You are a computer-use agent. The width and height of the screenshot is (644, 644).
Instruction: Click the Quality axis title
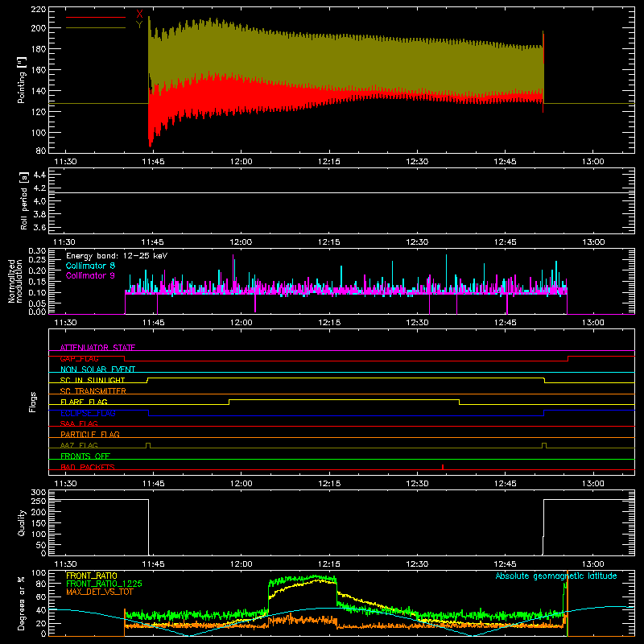point(22,522)
